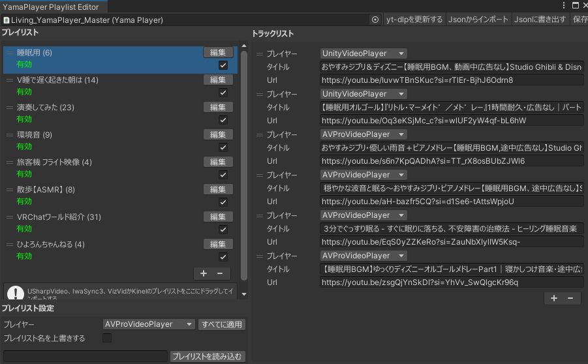This screenshot has height=364, width=588.
Task: Click the 保存 toolbar button
Action: pyautogui.click(x=580, y=20)
